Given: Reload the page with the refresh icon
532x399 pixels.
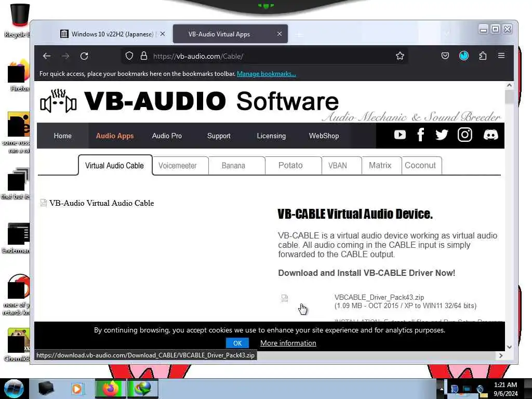Looking at the screenshot, I should [x=85, y=56].
